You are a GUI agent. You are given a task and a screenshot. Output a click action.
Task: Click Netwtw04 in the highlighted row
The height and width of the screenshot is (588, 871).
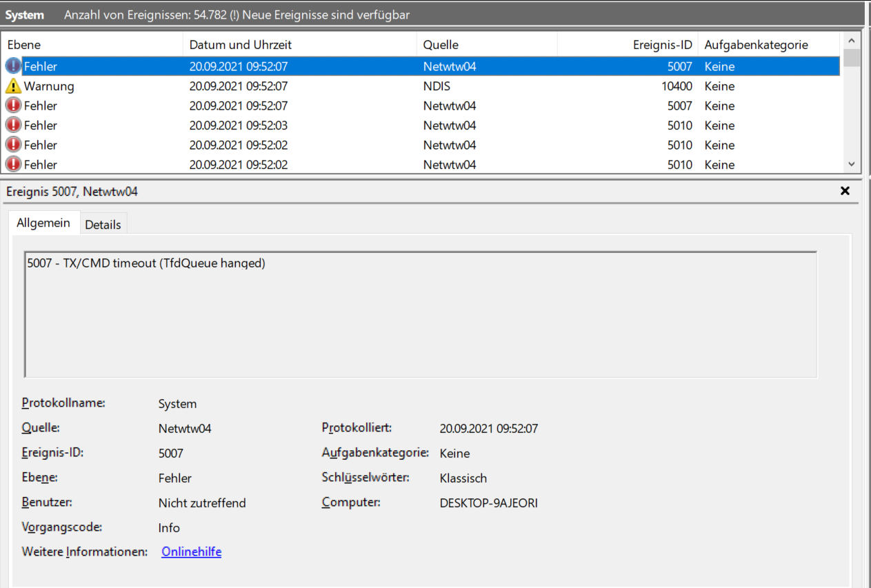coord(450,67)
